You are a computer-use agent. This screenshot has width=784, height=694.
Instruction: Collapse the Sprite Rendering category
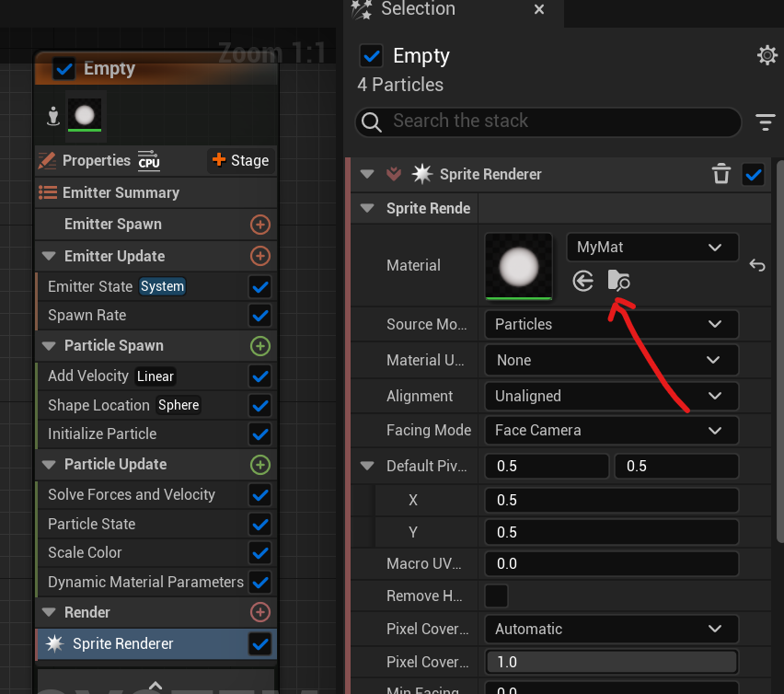point(367,208)
